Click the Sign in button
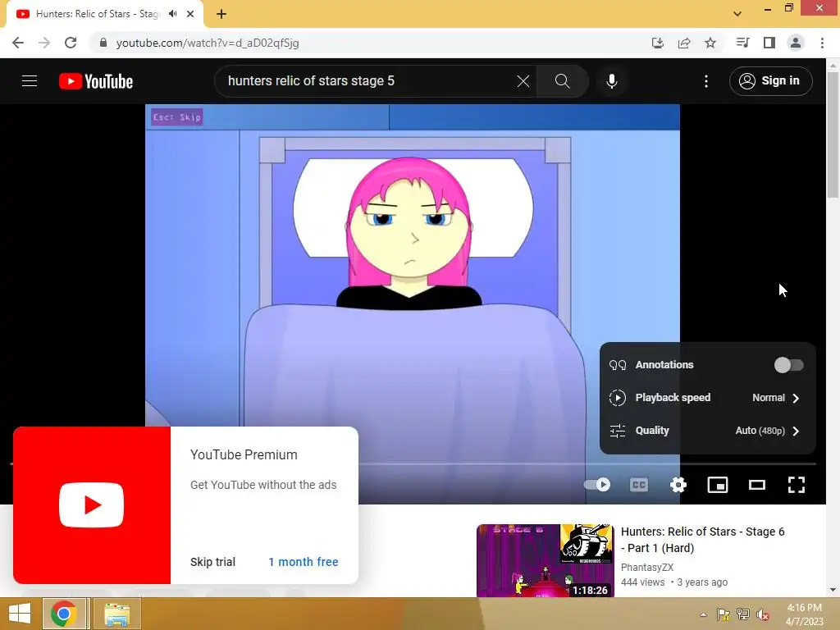This screenshot has width=840, height=630. coord(770,81)
